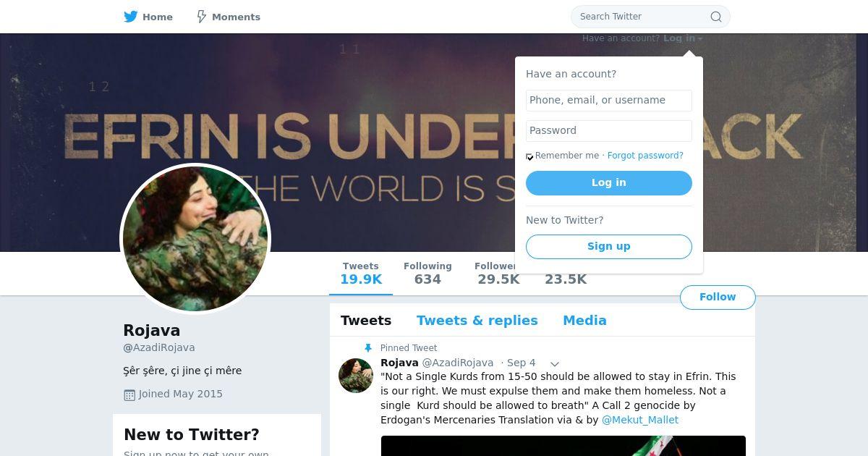Follow the Rojava account
The width and height of the screenshot is (868, 456).
[x=718, y=297]
